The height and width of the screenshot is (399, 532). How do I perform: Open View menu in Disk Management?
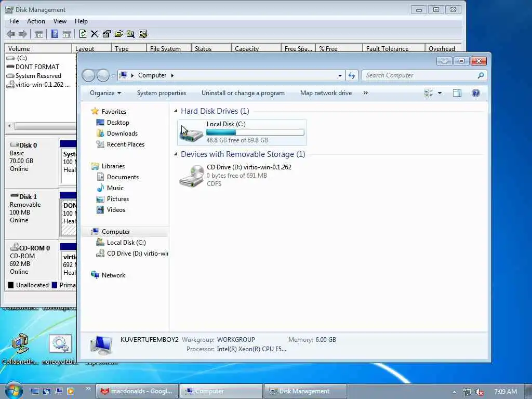(x=60, y=21)
